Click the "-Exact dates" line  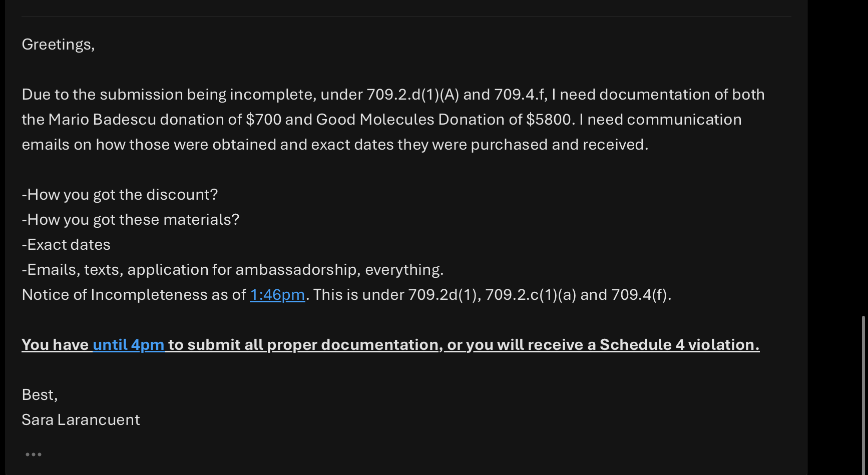tap(66, 245)
